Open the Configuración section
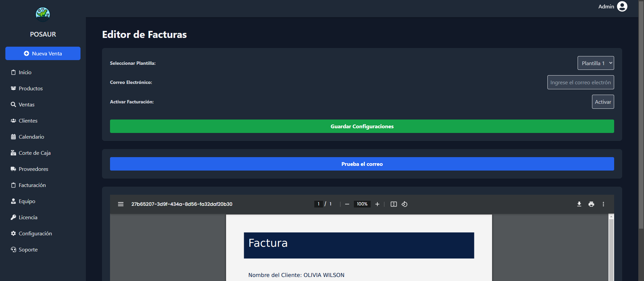644x281 pixels. (43, 233)
